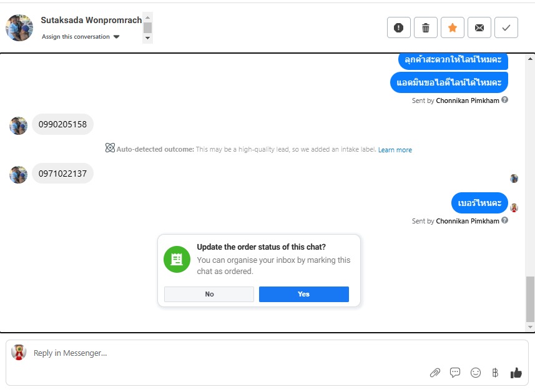Click lower Sent by Chonnikan Pimkham label
The width and height of the screenshot is (535, 392).
point(455,221)
